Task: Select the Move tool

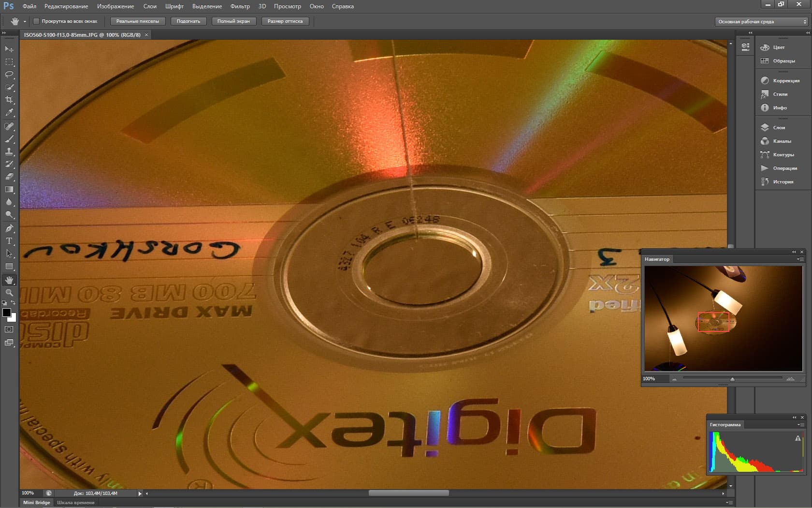Action: tap(9, 49)
